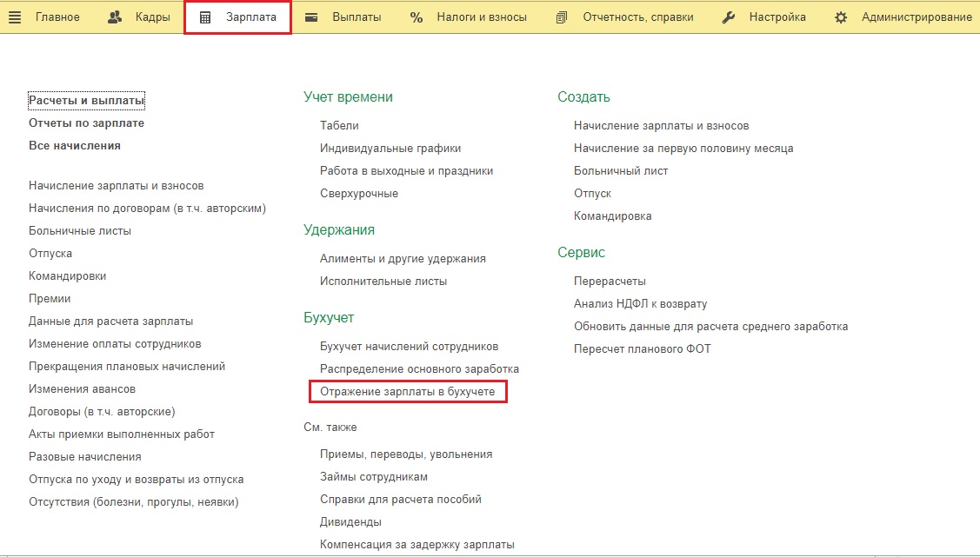Open Займы сотрудникам
Screen dimensions: 980x557
tap(373, 477)
